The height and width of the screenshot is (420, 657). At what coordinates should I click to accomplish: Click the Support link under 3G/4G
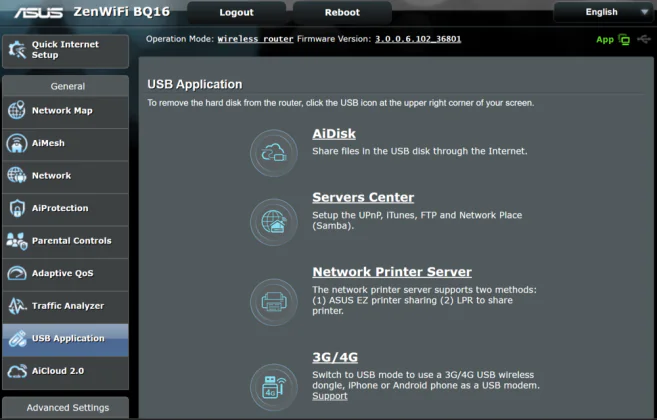(330, 396)
